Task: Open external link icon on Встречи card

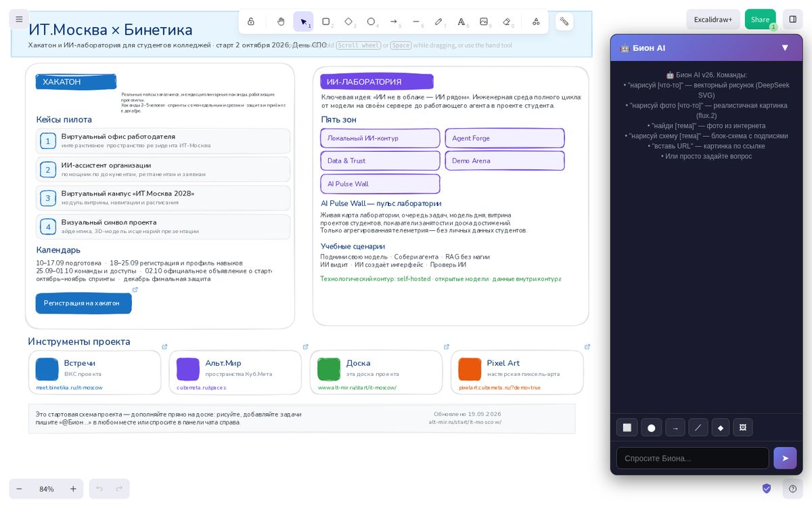Action: pos(164,347)
